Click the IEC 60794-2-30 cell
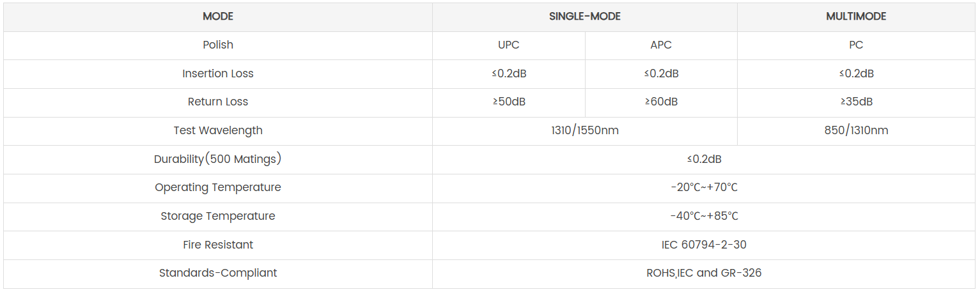980x292 pixels. coord(704,245)
